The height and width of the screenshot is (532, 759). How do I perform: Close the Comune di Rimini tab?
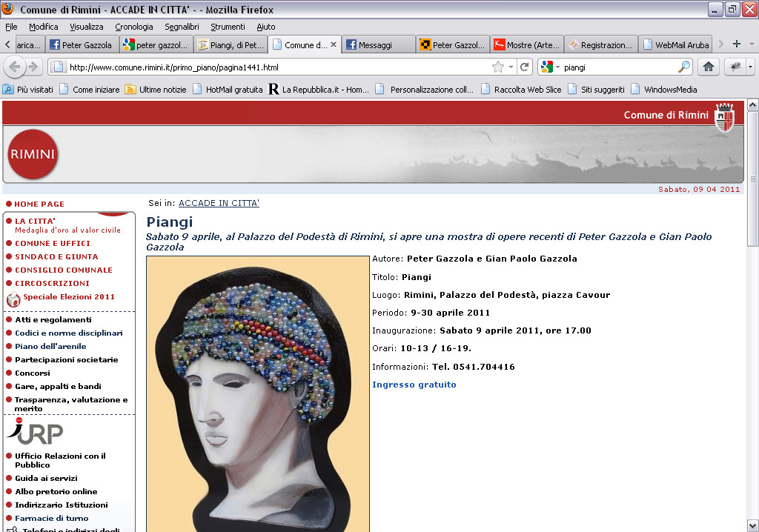[x=333, y=44]
